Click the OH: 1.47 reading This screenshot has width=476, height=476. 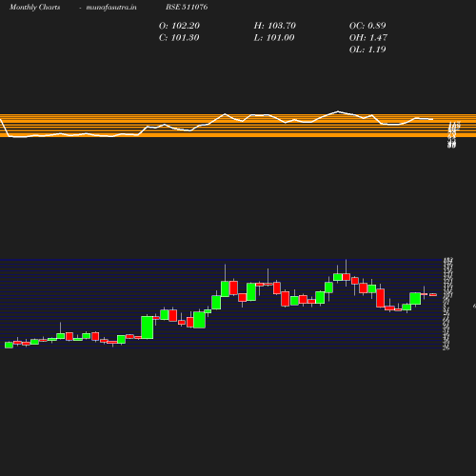[x=368, y=38]
